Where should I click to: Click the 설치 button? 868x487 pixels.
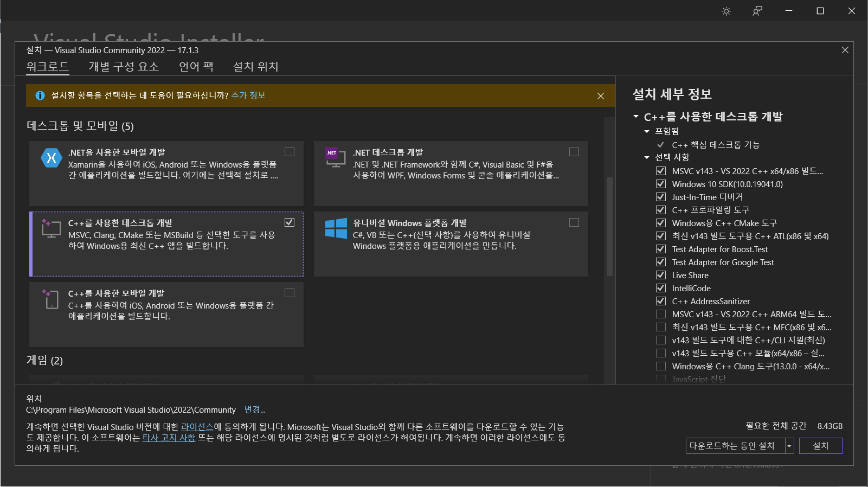821,446
